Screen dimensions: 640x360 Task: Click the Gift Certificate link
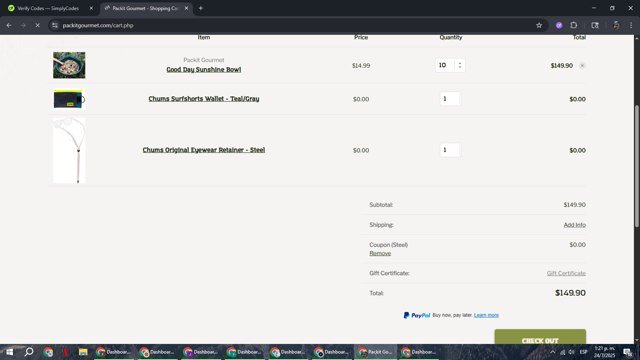click(x=566, y=273)
